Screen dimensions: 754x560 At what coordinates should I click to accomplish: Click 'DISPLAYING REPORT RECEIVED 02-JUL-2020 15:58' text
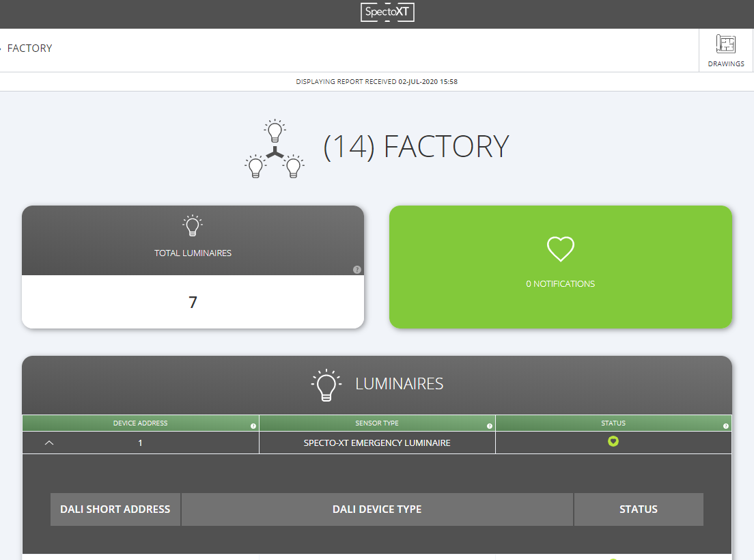click(x=376, y=82)
